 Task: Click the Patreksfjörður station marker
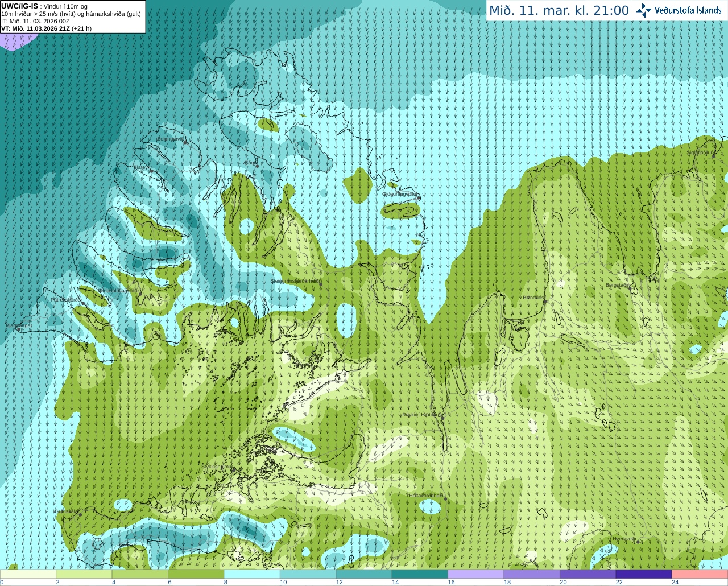pyautogui.click(x=84, y=303)
